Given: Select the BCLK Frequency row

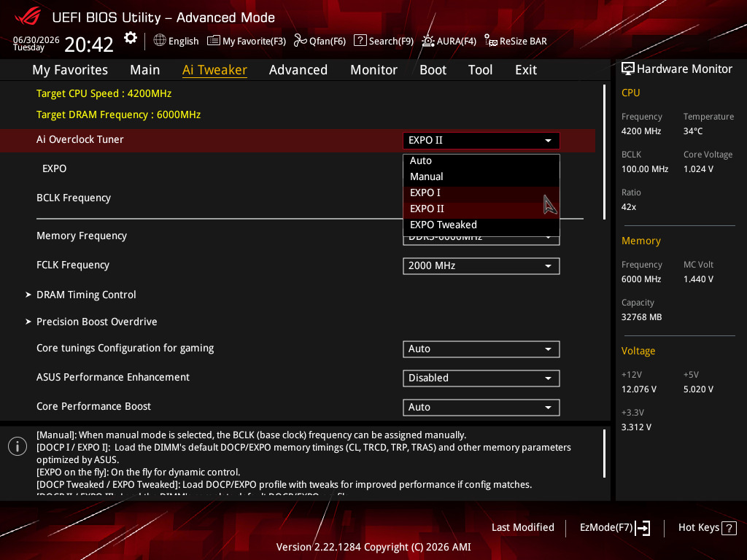Looking at the screenshot, I should pyautogui.click(x=74, y=198).
